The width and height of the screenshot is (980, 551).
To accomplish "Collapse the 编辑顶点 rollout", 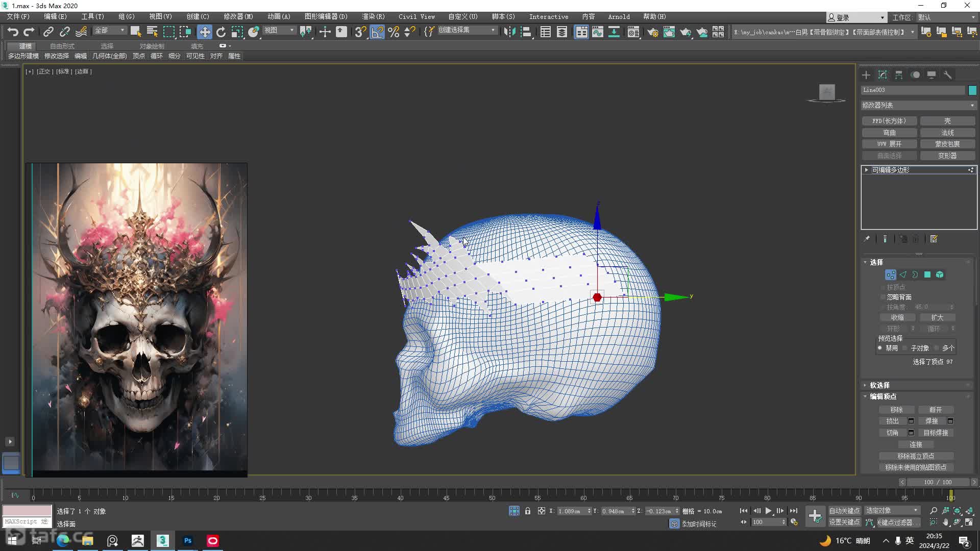I will point(866,396).
